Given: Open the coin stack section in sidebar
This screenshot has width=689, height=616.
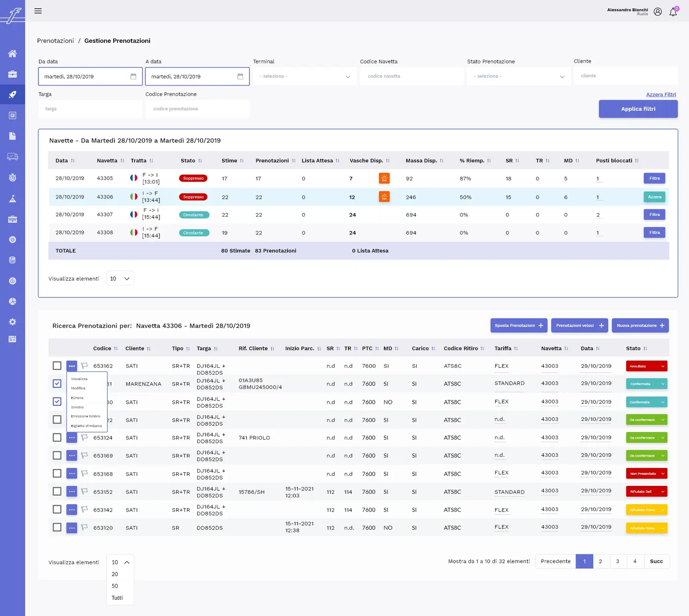Looking at the screenshot, I should tap(12, 260).
